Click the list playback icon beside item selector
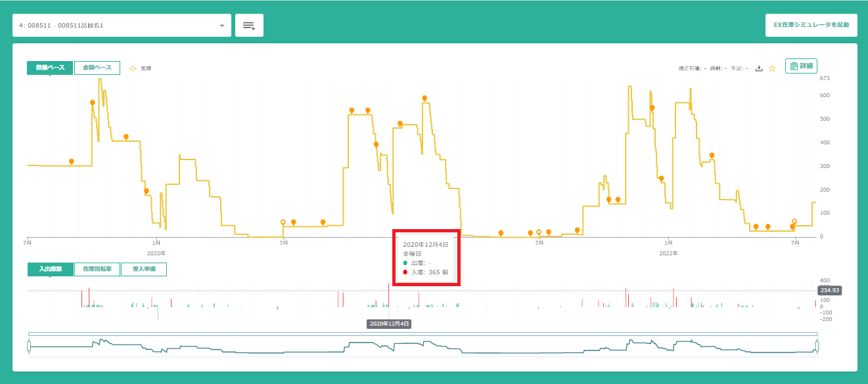 [249, 26]
